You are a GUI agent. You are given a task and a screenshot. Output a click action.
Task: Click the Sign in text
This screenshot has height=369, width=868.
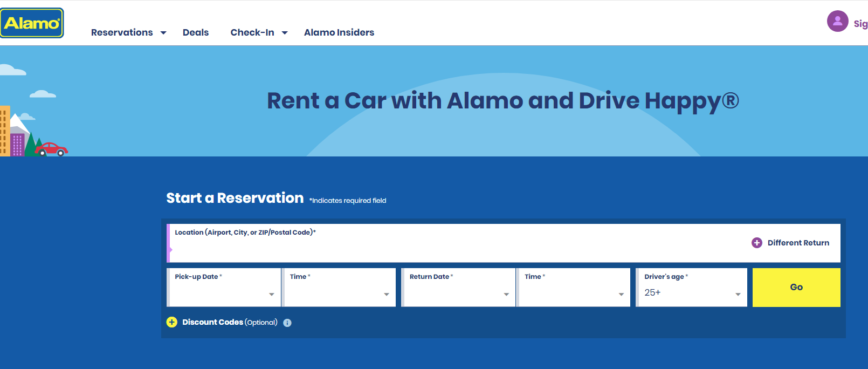[860, 24]
